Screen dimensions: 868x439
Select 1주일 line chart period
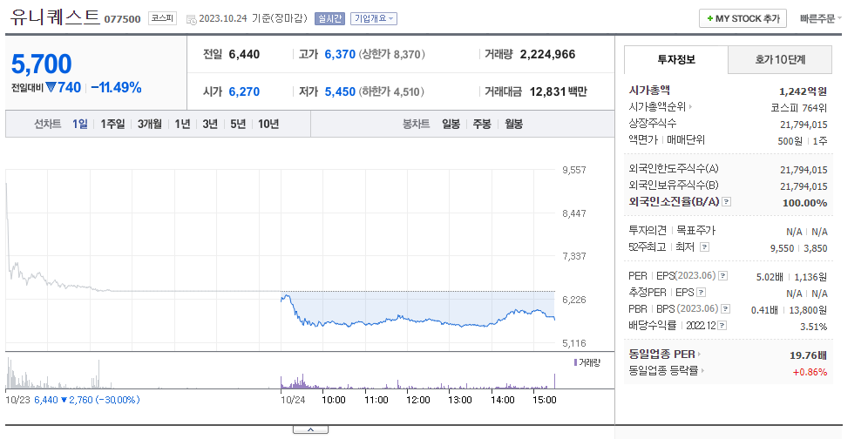112,124
